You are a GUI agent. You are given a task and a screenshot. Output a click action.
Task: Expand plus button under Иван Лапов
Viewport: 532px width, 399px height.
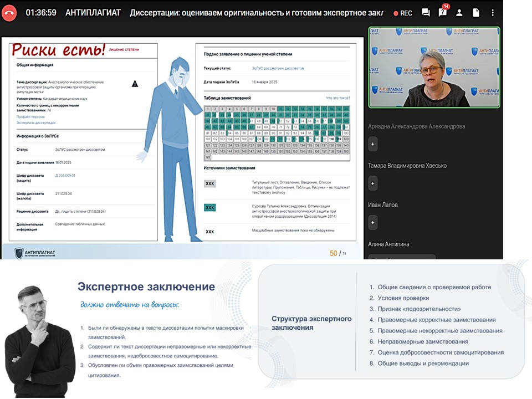[x=372, y=222]
